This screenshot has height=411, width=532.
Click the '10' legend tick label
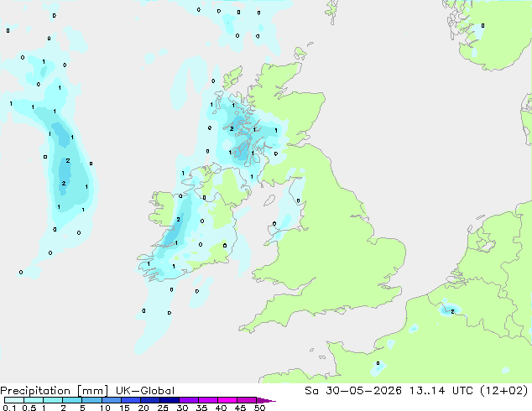(105, 408)
